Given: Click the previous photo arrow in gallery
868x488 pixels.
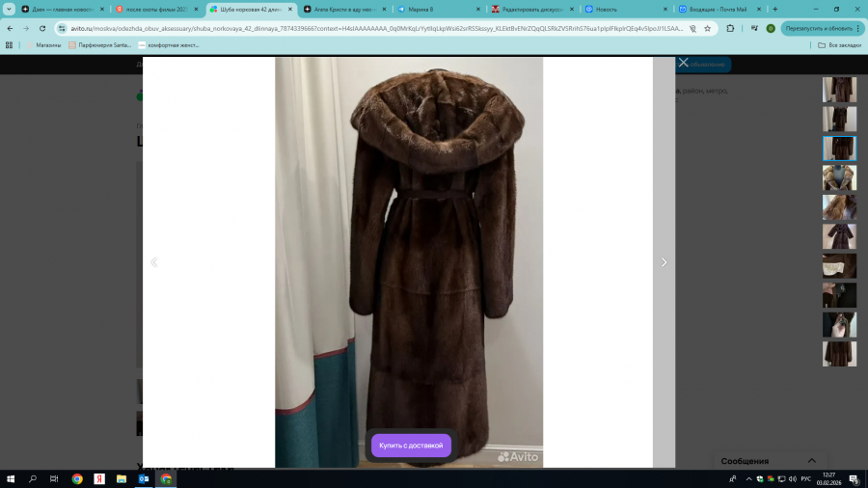Looking at the screenshot, I should pos(153,262).
